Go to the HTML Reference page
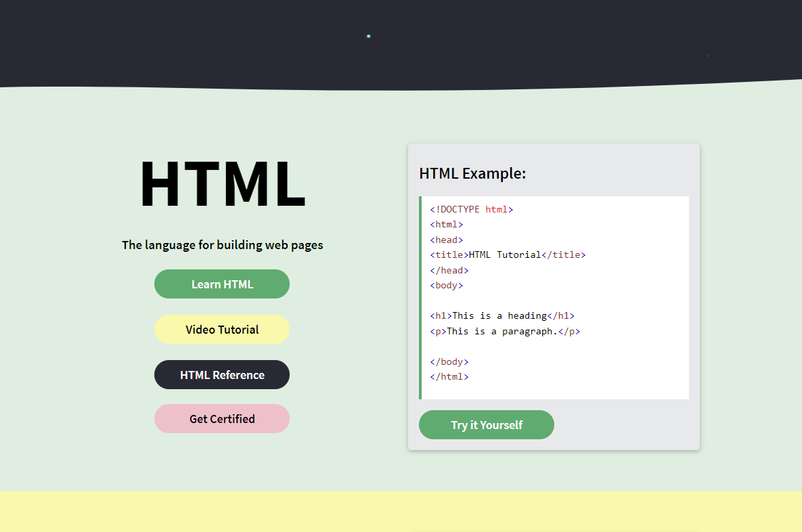The width and height of the screenshot is (802, 532). point(222,375)
